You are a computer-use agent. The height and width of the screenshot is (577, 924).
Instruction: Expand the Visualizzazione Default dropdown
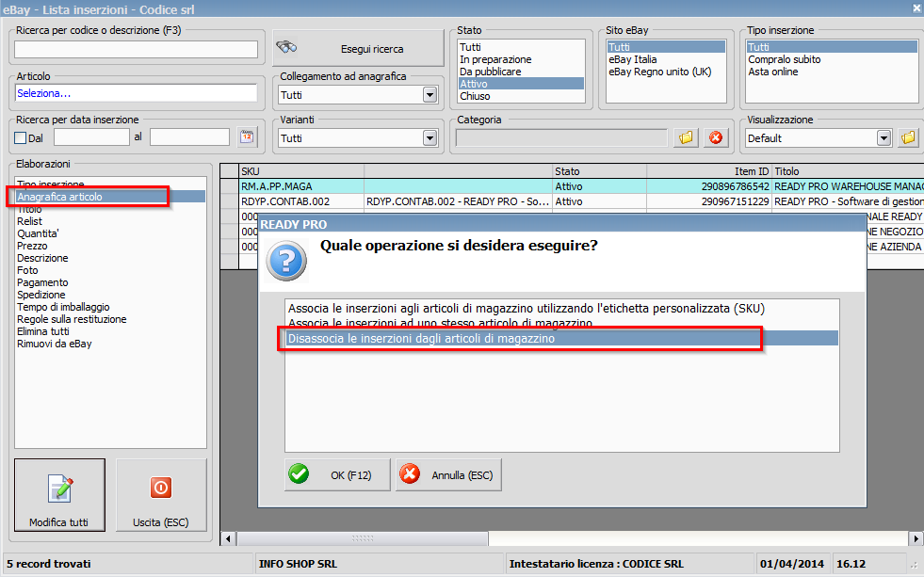[x=883, y=138]
